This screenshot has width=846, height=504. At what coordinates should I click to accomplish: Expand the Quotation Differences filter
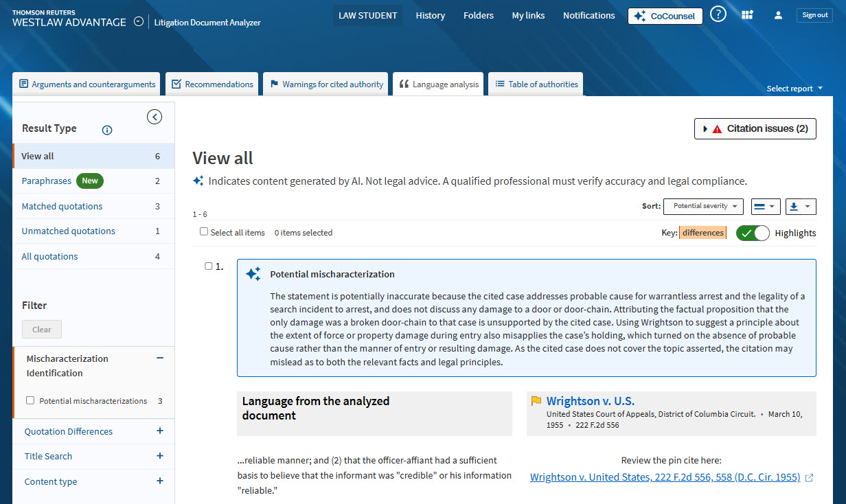point(160,431)
